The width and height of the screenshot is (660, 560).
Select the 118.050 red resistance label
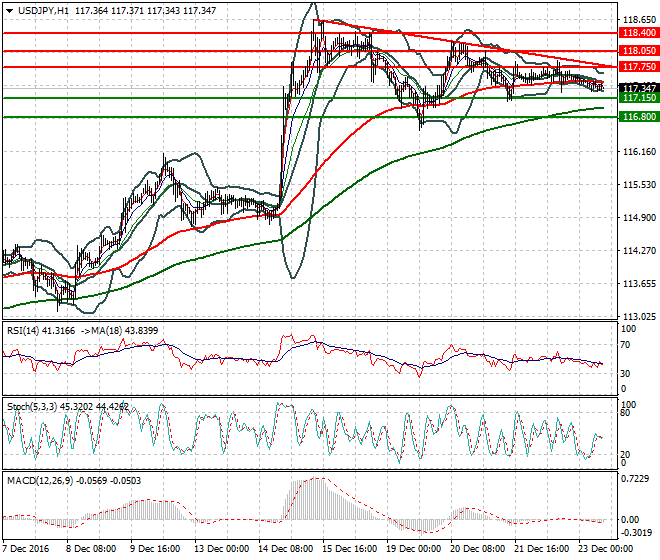coord(639,51)
